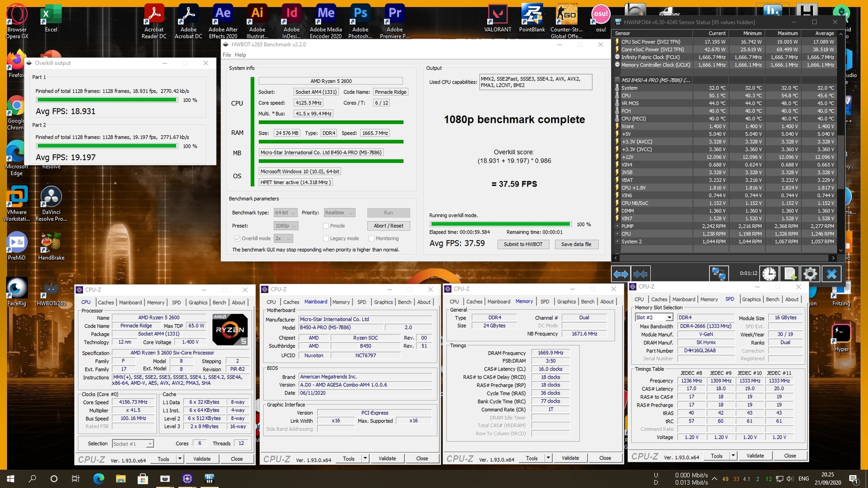This screenshot has width=868, height=488.
Task: Enable the Pmode checkbox
Action: (326, 226)
